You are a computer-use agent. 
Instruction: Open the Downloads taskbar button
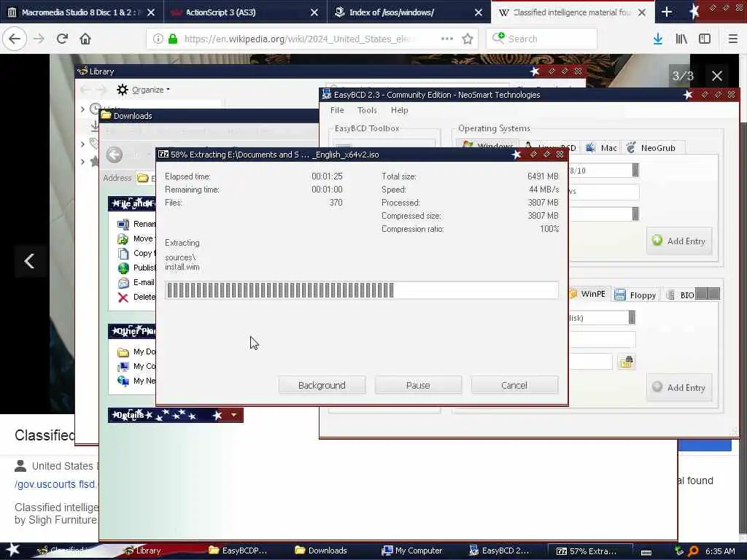click(x=321, y=551)
